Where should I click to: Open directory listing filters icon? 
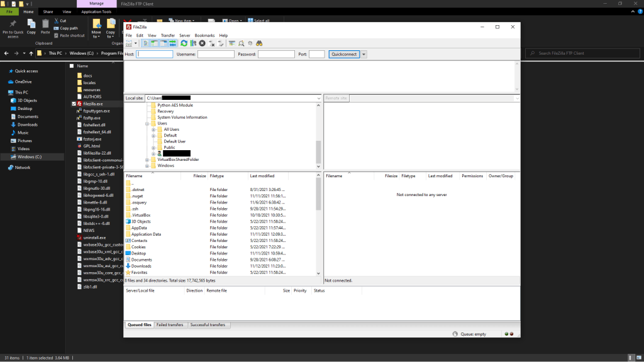point(232,43)
